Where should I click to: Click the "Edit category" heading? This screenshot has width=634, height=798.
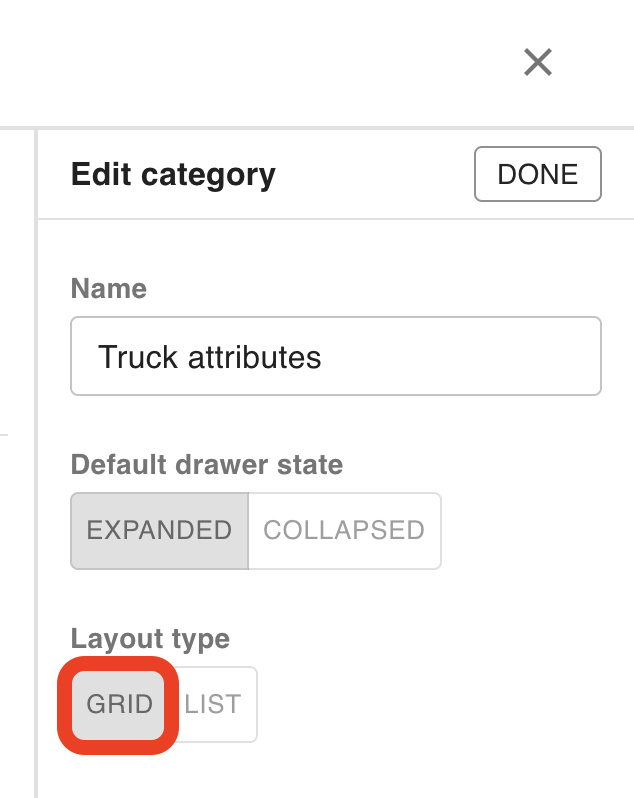tap(173, 175)
